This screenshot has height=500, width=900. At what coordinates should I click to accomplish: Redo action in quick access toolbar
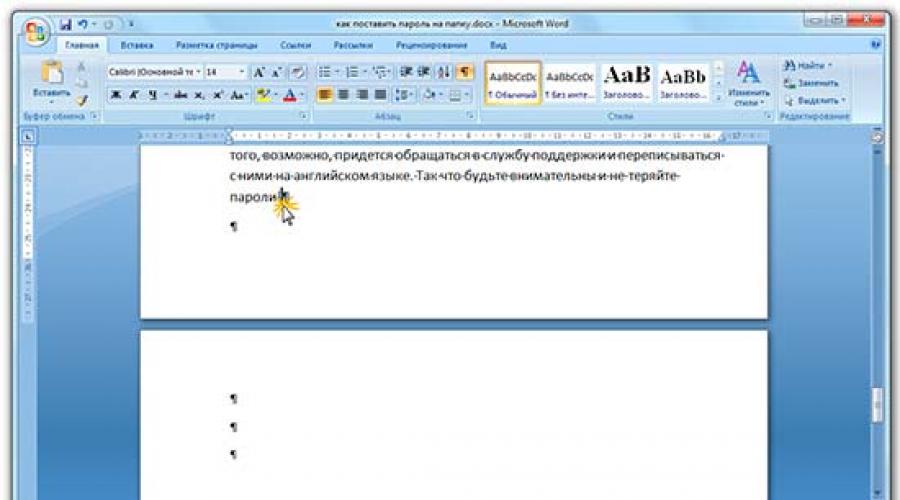coord(108,24)
